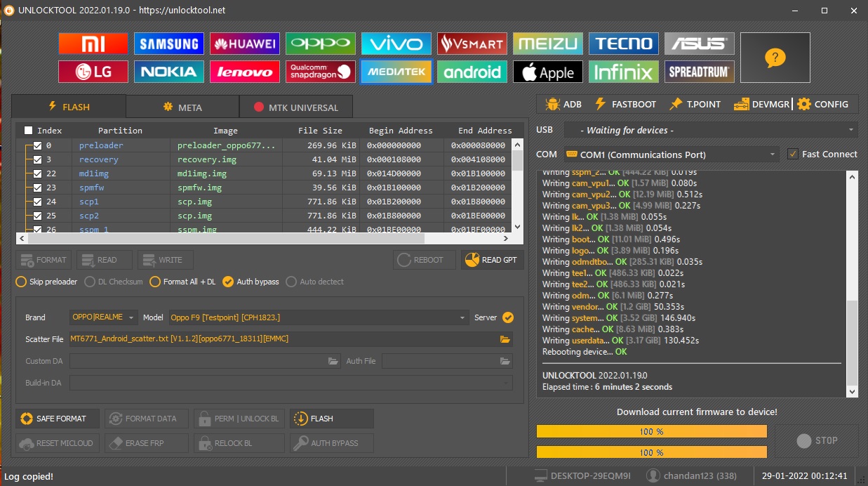Uncheck the scp1 partition row
This screenshot has width=868, height=486.
37,202
